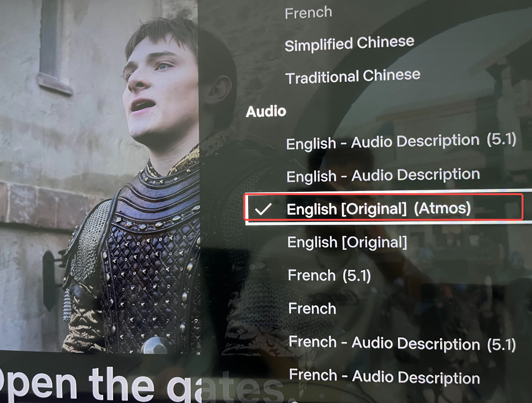Pick French - Audio Description stereo track
This screenshot has height=403, width=532.
tap(385, 376)
